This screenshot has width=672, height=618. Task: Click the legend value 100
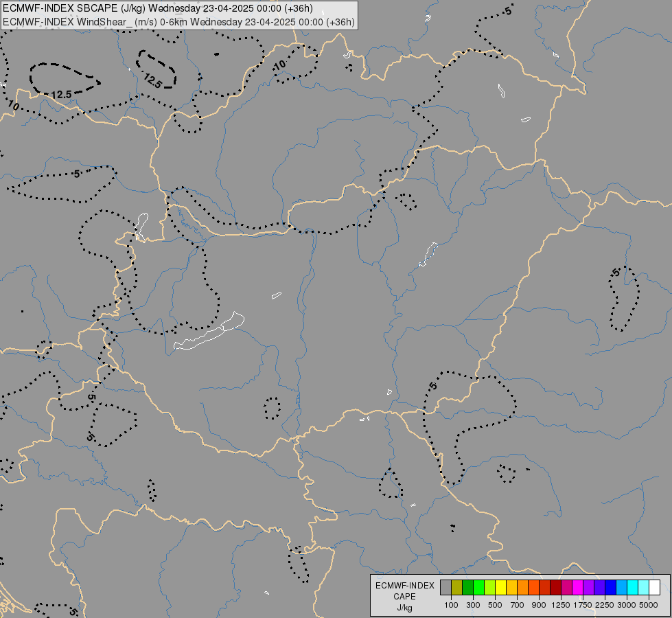[x=451, y=605]
